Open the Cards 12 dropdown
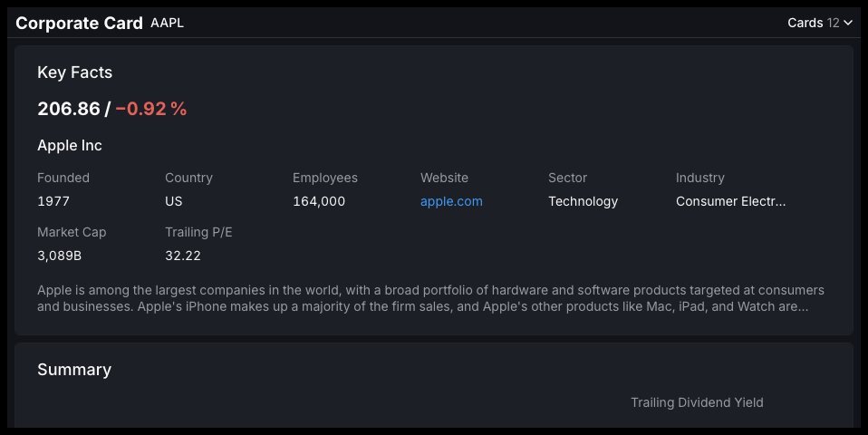Screen dimensions: 868x435 point(820,23)
